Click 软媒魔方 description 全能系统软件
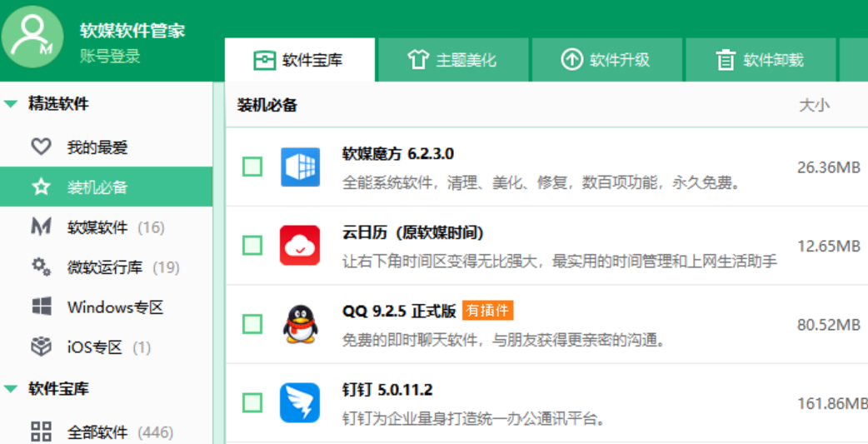Viewport: 868px width, 444px height. coord(541,182)
